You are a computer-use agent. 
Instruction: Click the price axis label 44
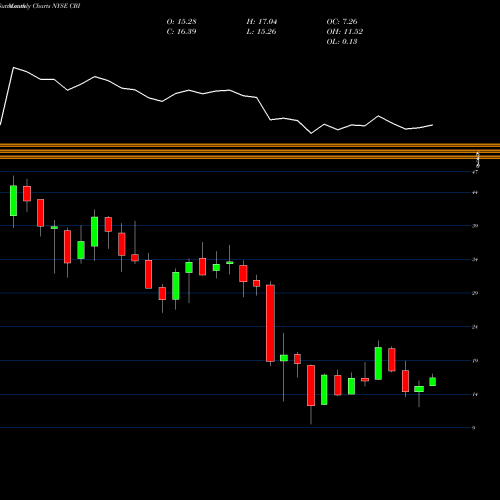pos(475,193)
